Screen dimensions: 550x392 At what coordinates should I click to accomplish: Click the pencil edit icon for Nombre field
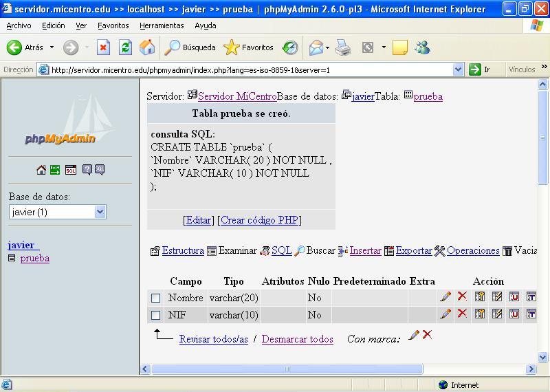[x=445, y=296]
